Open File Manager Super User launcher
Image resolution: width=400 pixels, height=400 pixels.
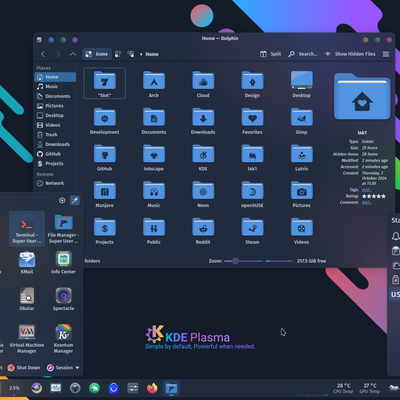[63, 229]
